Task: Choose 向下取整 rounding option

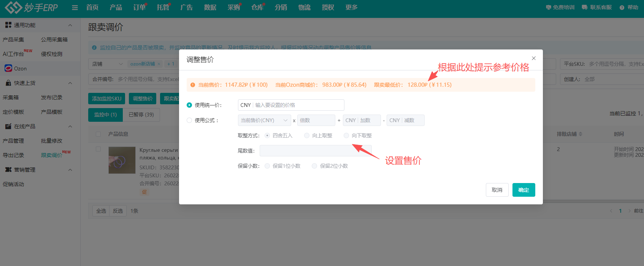Action: (346, 135)
